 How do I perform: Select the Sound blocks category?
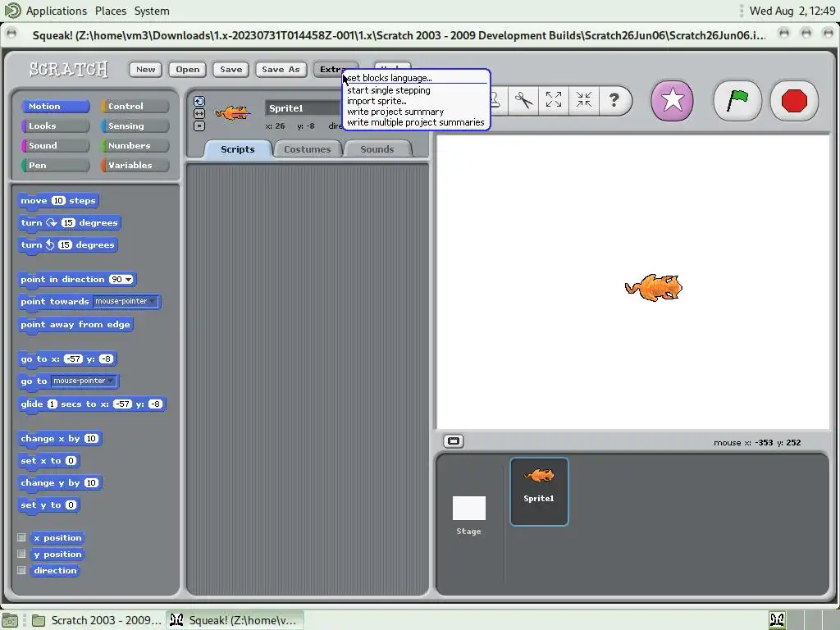[55, 146]
